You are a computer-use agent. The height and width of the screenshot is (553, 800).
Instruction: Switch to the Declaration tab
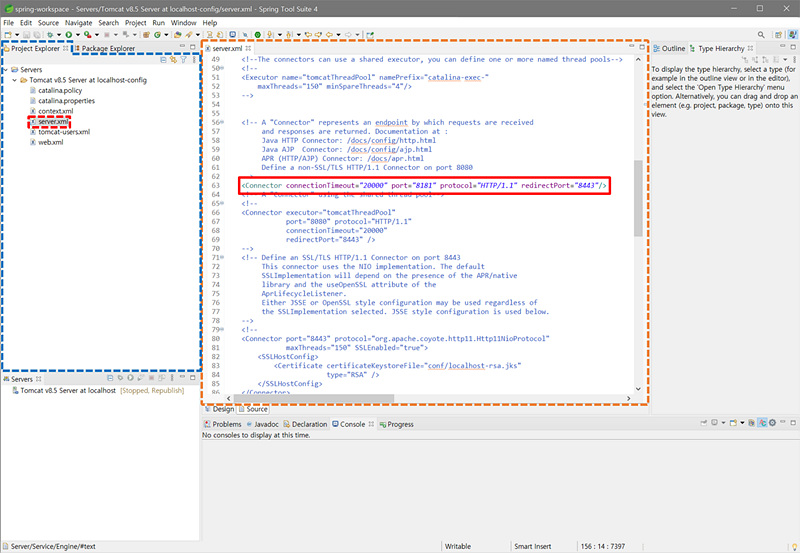tap(305, 424)
